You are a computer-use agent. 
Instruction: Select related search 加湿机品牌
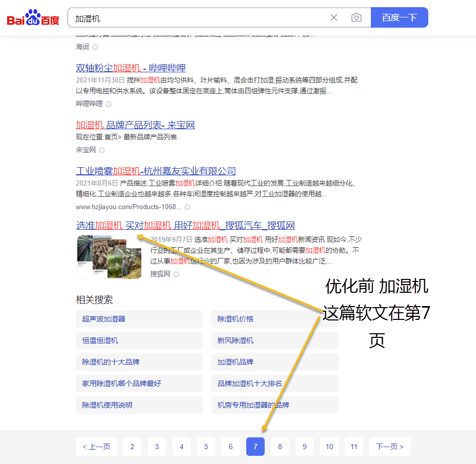pos(275,362)
